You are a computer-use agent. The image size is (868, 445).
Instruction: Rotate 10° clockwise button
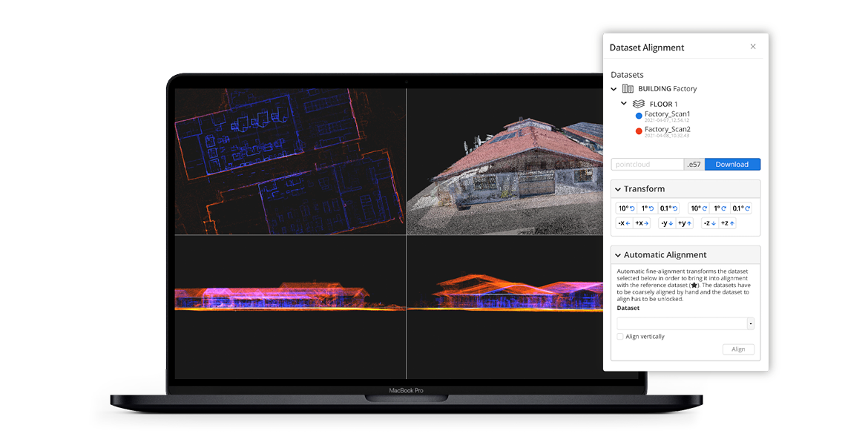tap(698, 208)
